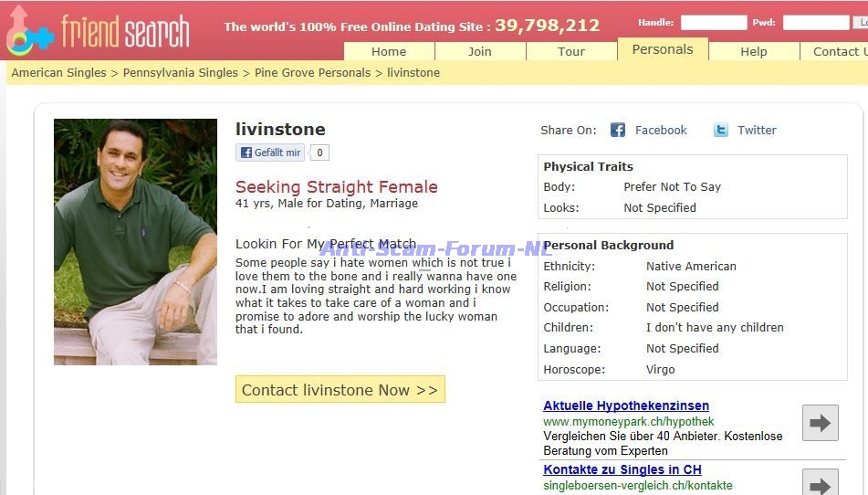Click 'Contact livinstone Now' button
The height and width of the screenshot is (495, 868).
(340, 390)
